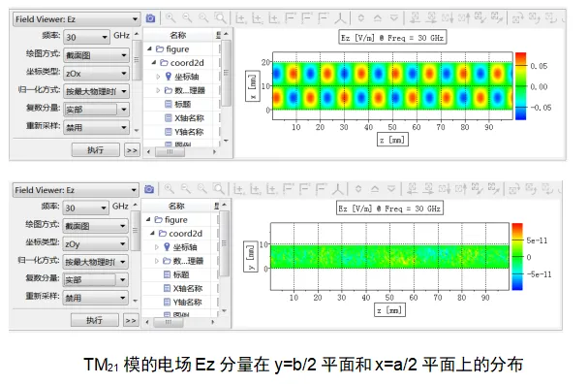The width and height of the screenshot is (588, 384).
Task: Click the rainbow color bar legend in the zOy plot
Action: pos(517,256)
